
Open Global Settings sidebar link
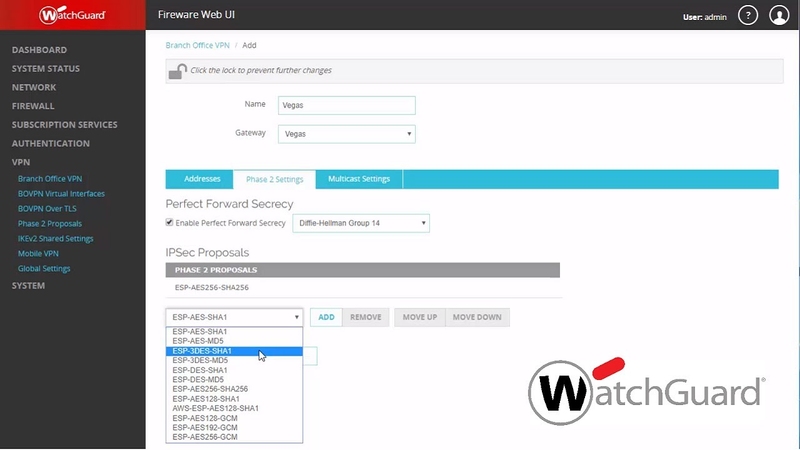point(44,268)
